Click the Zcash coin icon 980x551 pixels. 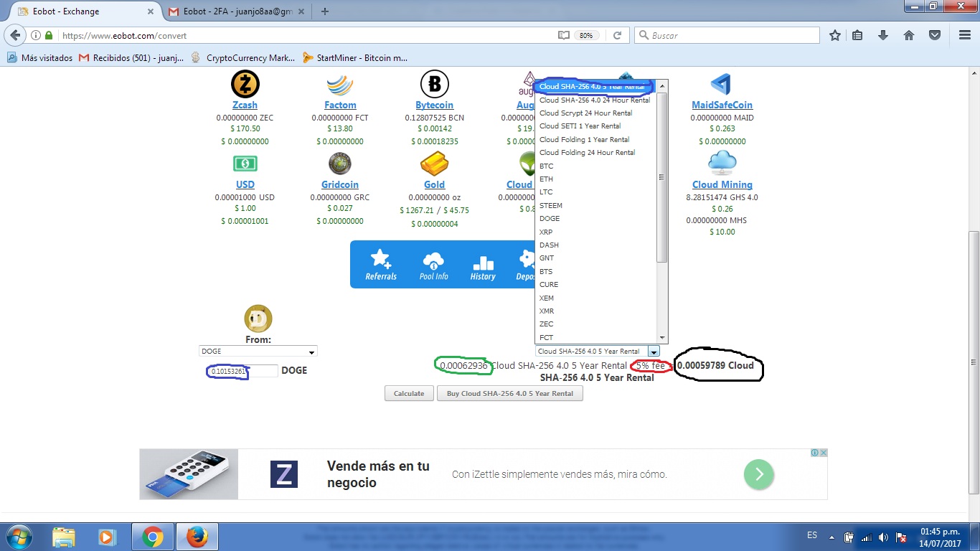245,85
